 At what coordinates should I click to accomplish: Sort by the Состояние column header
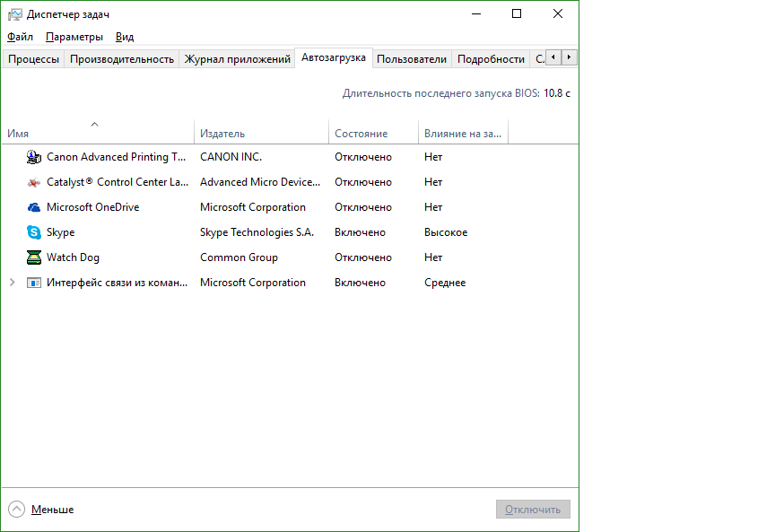coord(374,134)
